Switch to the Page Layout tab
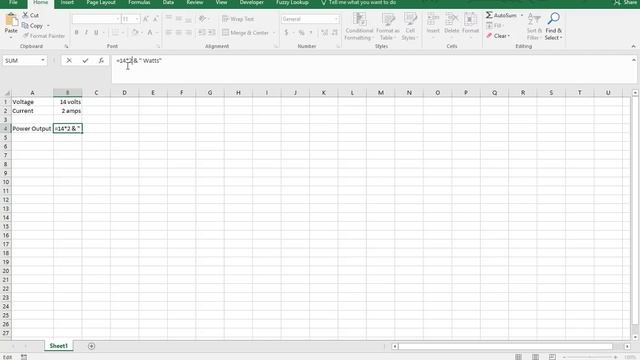 click(101, 3)
